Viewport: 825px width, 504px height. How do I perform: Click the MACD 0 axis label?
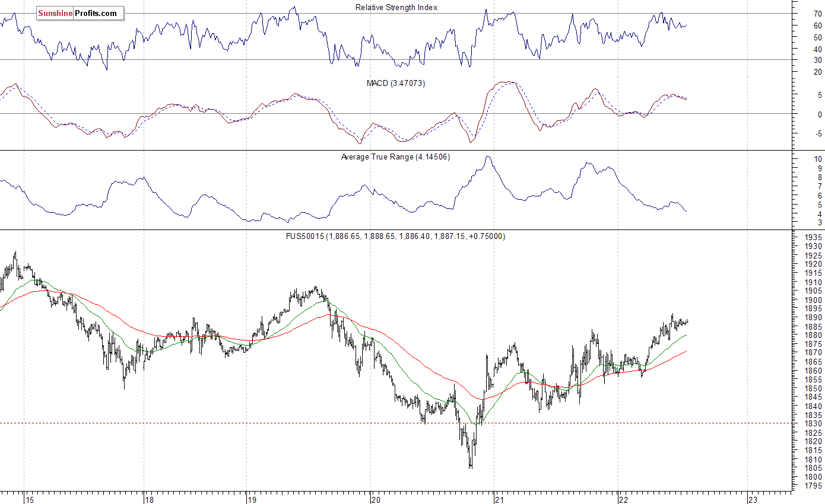pyautogui.click(x=819, y=114)
